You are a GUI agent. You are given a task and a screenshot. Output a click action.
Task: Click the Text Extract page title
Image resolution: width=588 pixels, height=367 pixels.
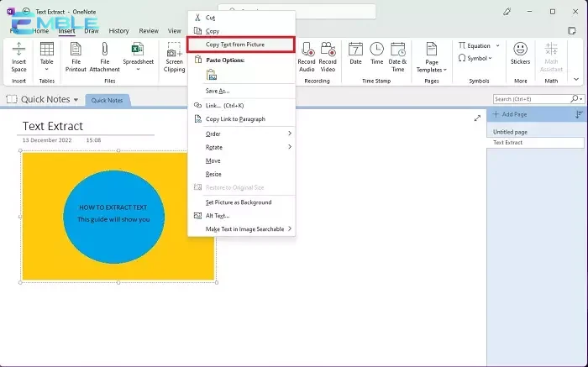click(52, 126)
